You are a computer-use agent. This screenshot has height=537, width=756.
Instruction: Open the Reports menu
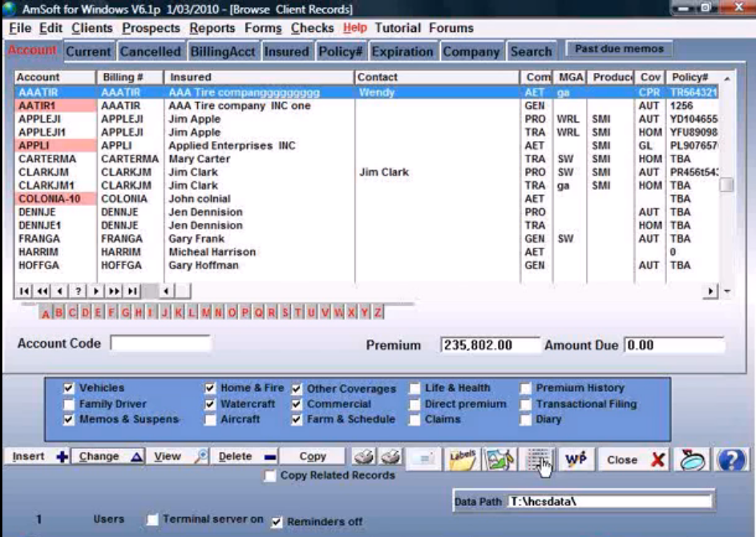(x=212, y=28)
